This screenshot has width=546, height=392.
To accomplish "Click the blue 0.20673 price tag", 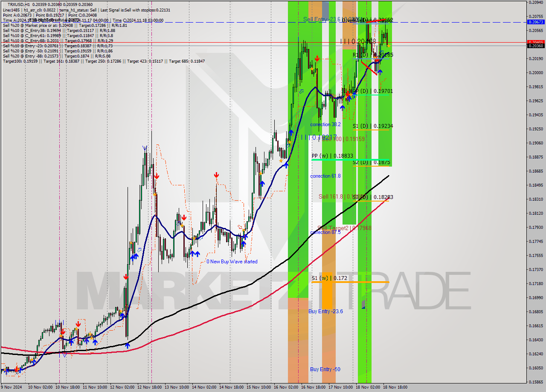I will point(536,22).
